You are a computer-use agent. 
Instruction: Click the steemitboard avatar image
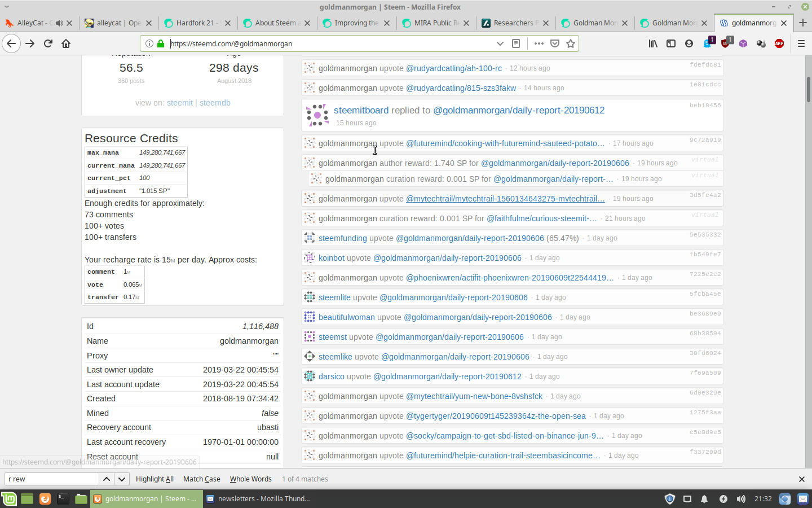tap(317, 115)
